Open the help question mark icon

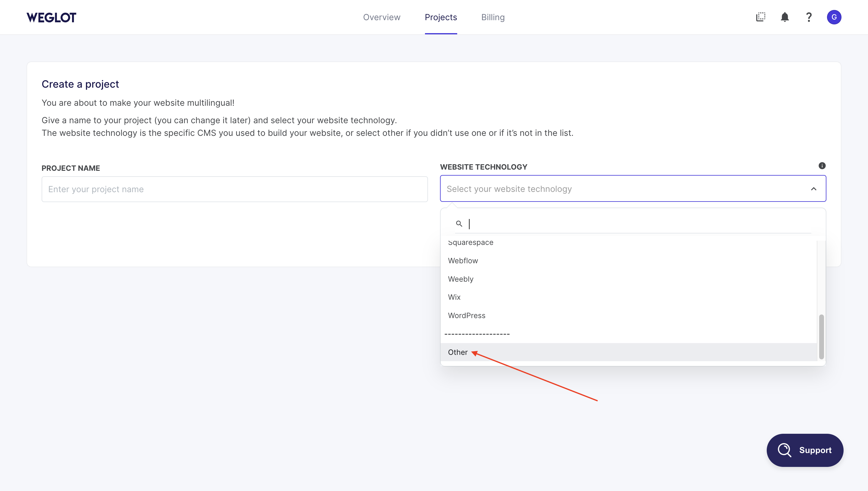809,17
